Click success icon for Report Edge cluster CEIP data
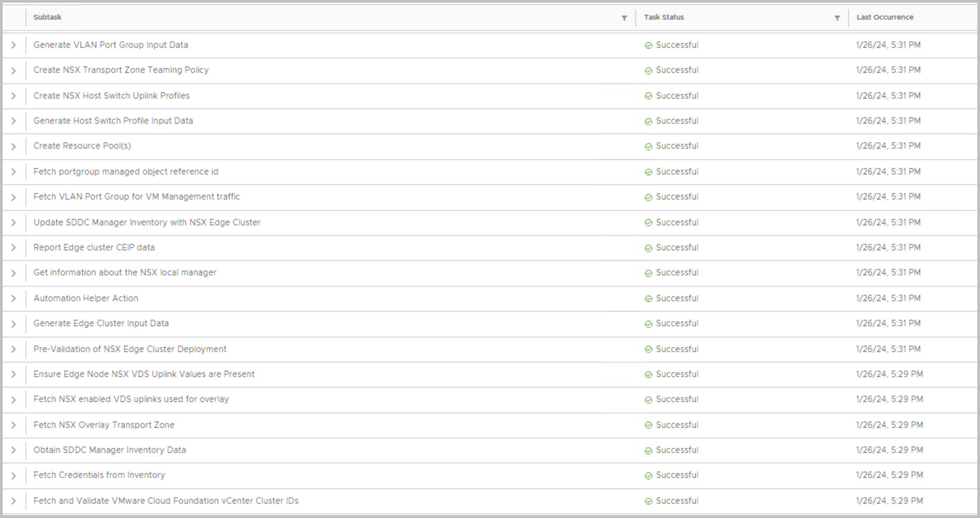Screen dimensions: 980x518 click(648, 248)
